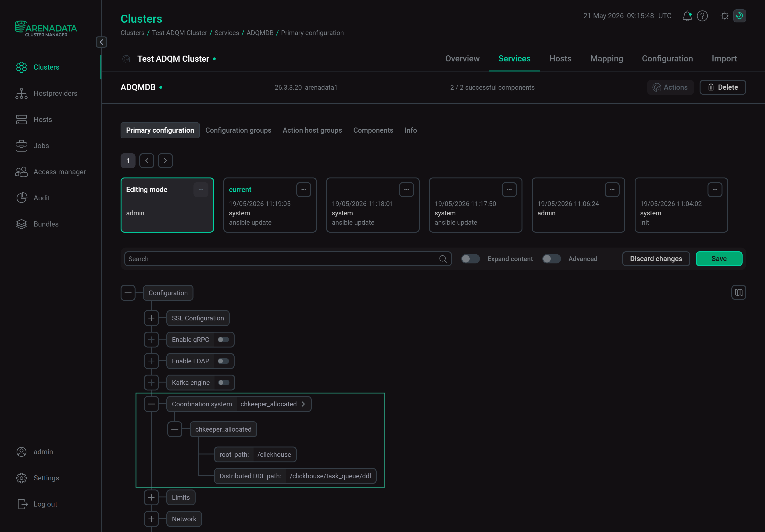The width and height of the screenshot is (765, 532).
Task: Switch to the dark theme
Action: pos(740,16)
